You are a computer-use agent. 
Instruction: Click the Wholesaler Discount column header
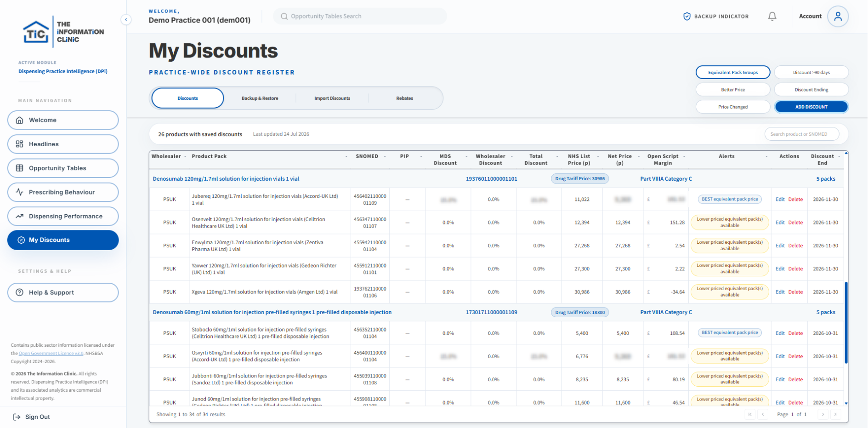pos(490,160)
